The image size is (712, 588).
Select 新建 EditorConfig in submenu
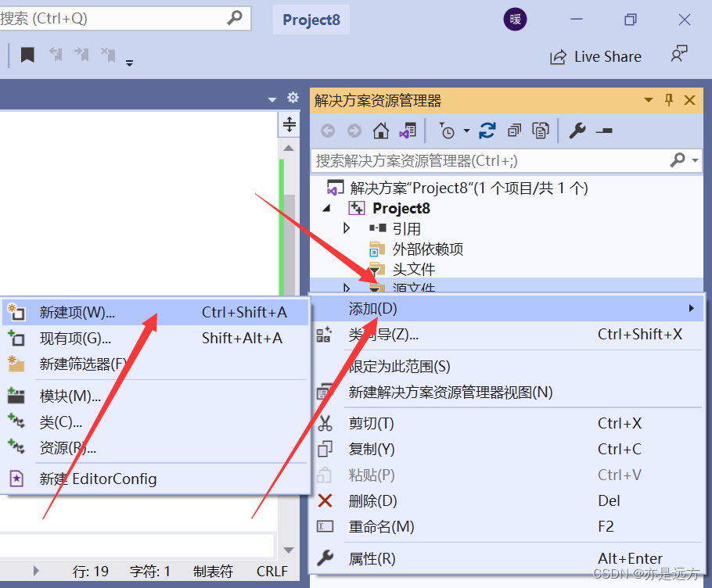[155, 479]
